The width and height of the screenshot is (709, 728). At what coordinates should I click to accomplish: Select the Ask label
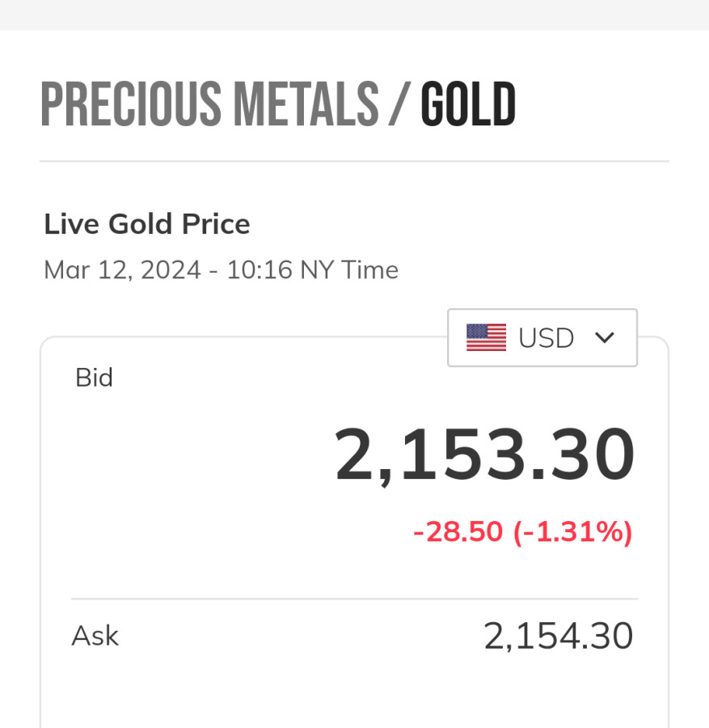tap(95, 636)
